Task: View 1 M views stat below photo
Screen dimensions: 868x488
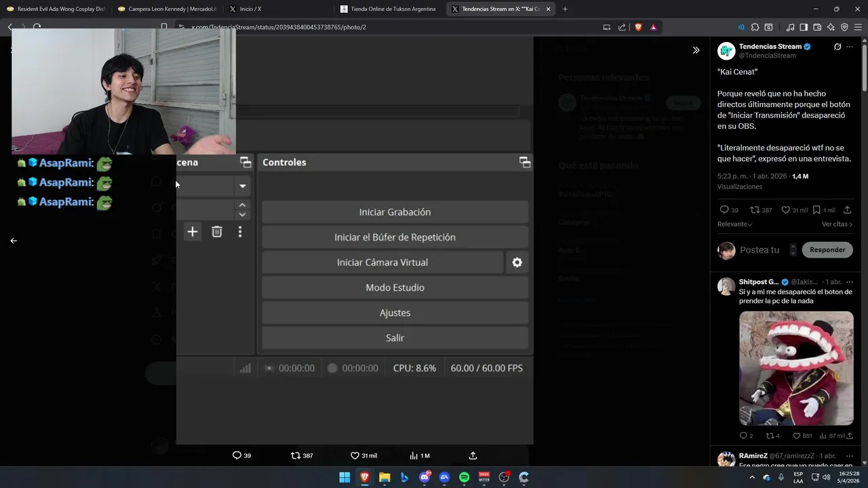Action: tap(420, 455)
